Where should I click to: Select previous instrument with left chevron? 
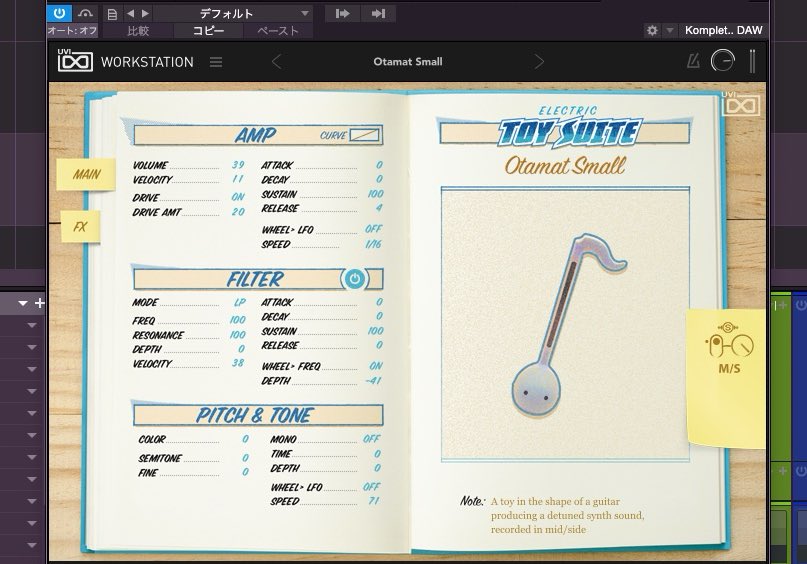point(276,62)
